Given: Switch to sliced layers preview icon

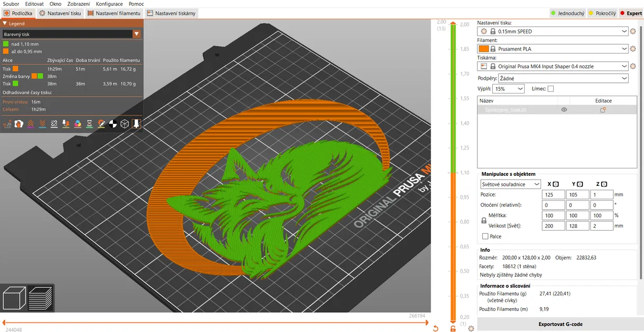Looking at the screenshot, I should 40,298.
